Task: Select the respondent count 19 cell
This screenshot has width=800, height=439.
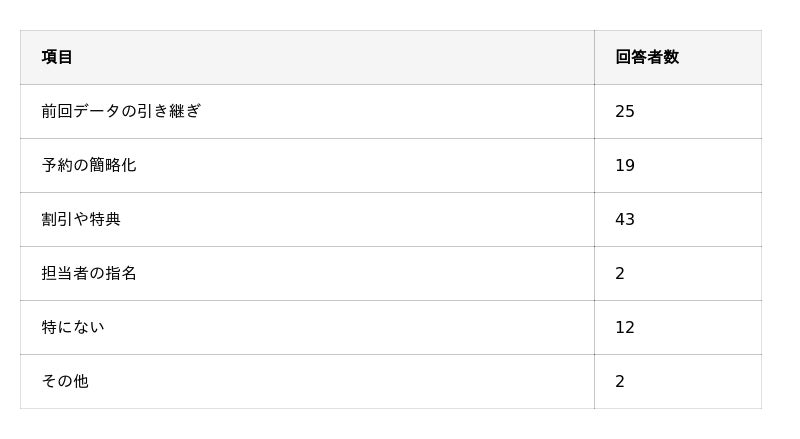Action: (625, 165)
